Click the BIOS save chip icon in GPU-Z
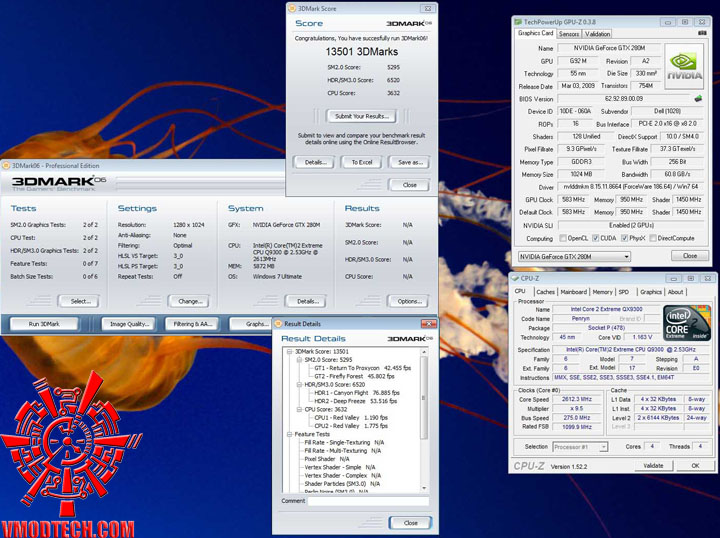720x538 pixels. coord(698,98)
